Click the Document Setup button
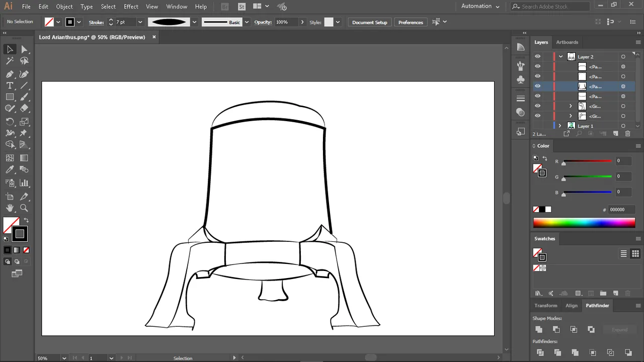644x362 pixels. click(x=369, y=22)
